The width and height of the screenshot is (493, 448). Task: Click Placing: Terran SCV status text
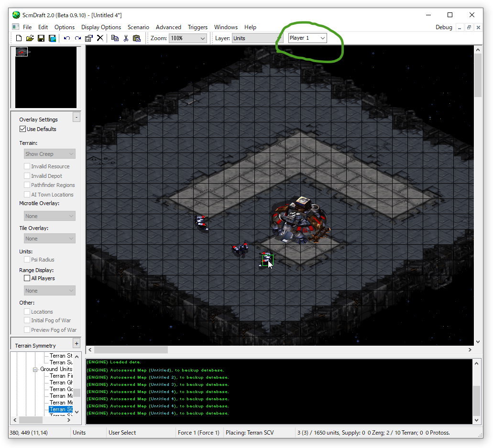pos(250,433)
